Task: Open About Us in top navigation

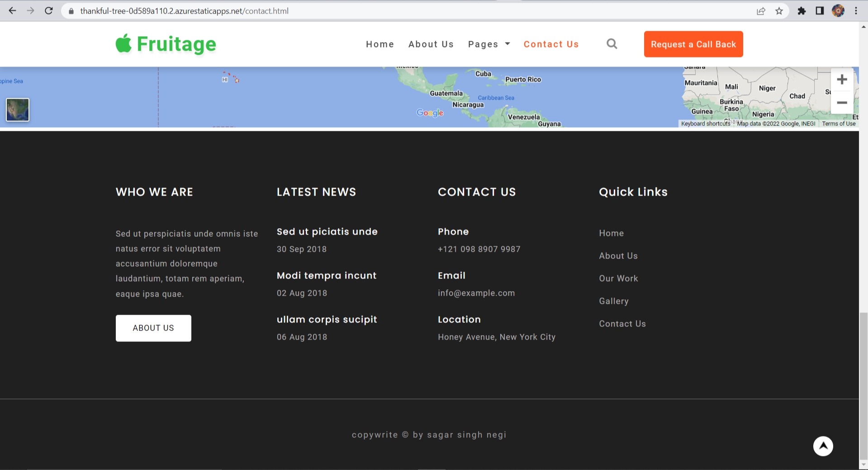Action: 431,44
